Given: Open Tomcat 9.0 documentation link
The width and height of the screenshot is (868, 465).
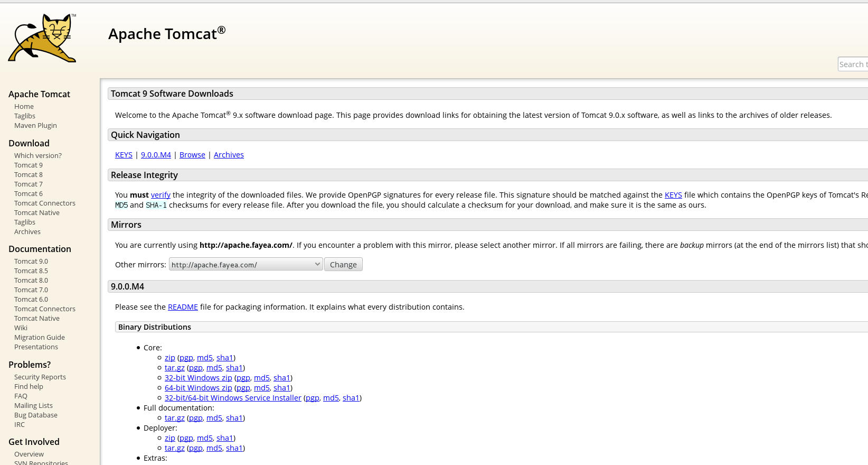Looking at the screenshot, I should pyautogui.click(x=31, y=261).
